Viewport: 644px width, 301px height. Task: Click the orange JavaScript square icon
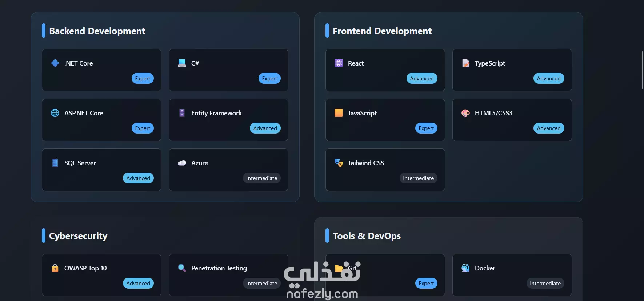coord(339,113)
